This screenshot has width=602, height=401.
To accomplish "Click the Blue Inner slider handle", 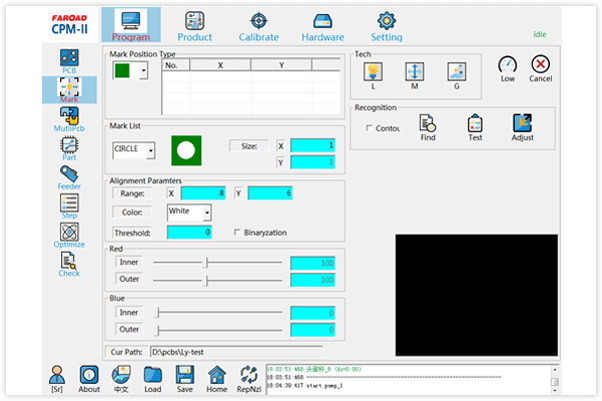I will click(158, 313).
